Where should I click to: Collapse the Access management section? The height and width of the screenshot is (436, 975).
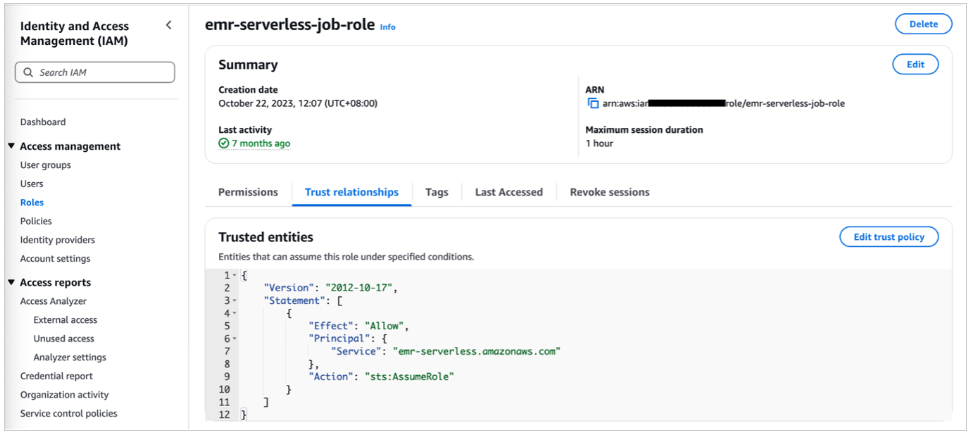tap(10, 147)
